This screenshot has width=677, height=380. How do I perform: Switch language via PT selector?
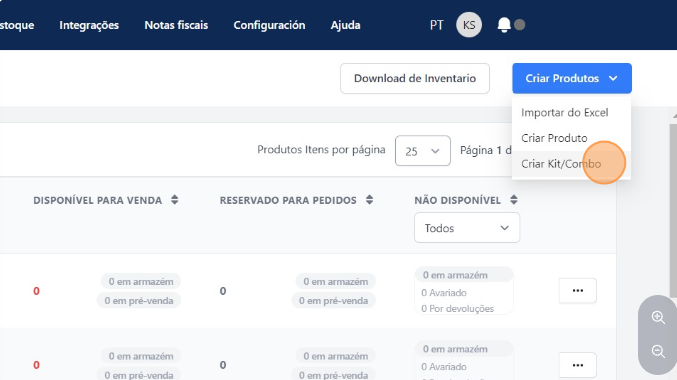pyautogui.click(x=437, y=25)
